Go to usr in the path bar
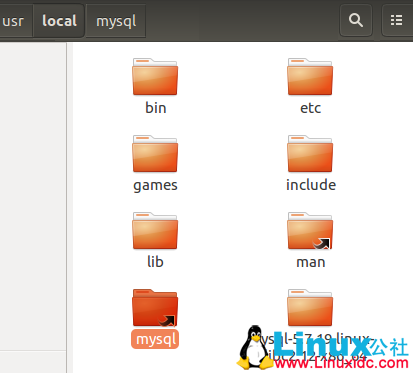This screenshot has width=413, height=373. coord(15,21)
